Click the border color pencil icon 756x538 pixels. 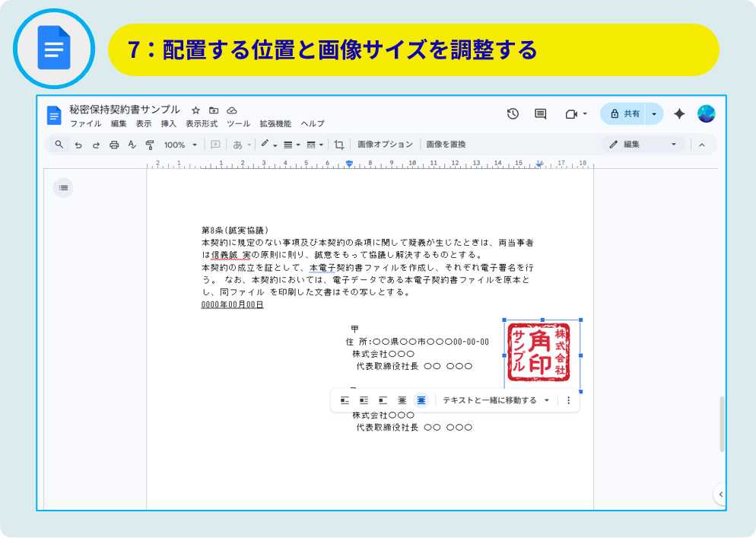(x=265, y=145)
